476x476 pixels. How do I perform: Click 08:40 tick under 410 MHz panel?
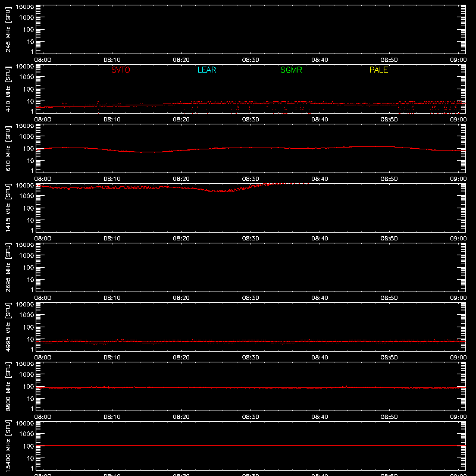pos(320,120)
